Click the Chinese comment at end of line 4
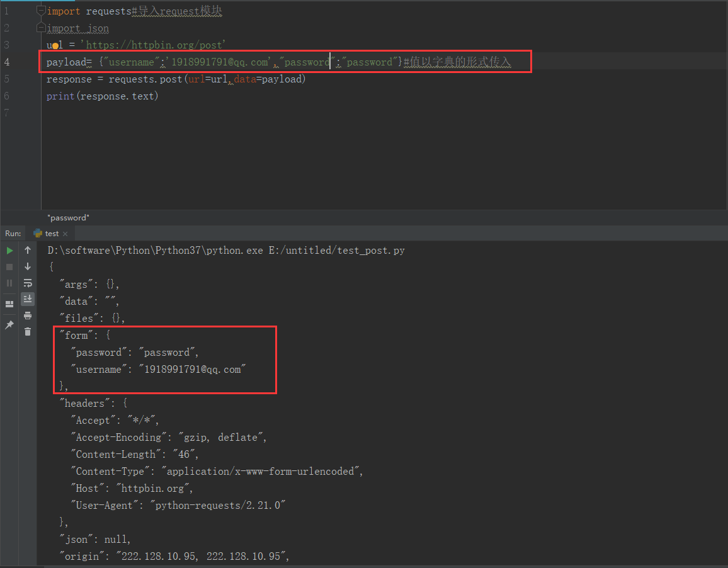Viewport: 728px width, 568px height. (x=457, y=62)
